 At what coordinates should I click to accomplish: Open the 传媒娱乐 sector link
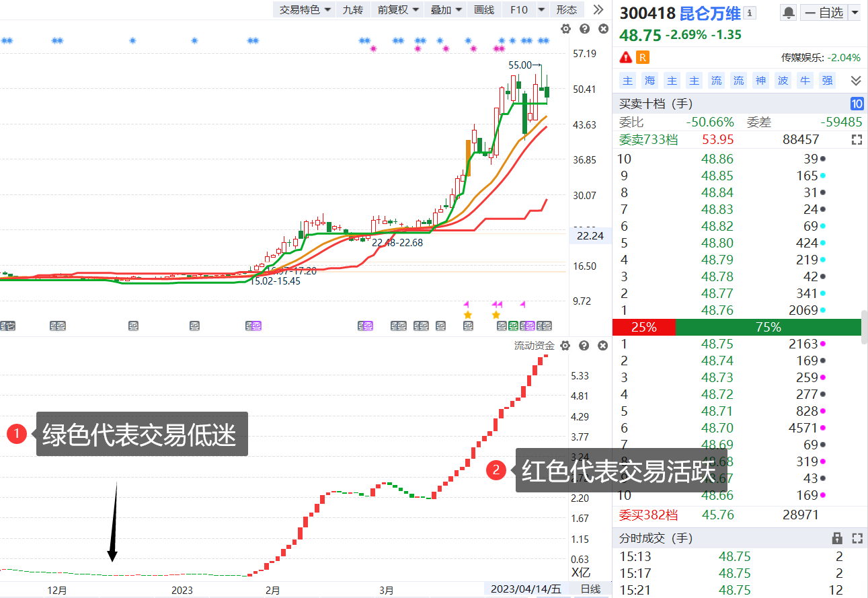803,58
